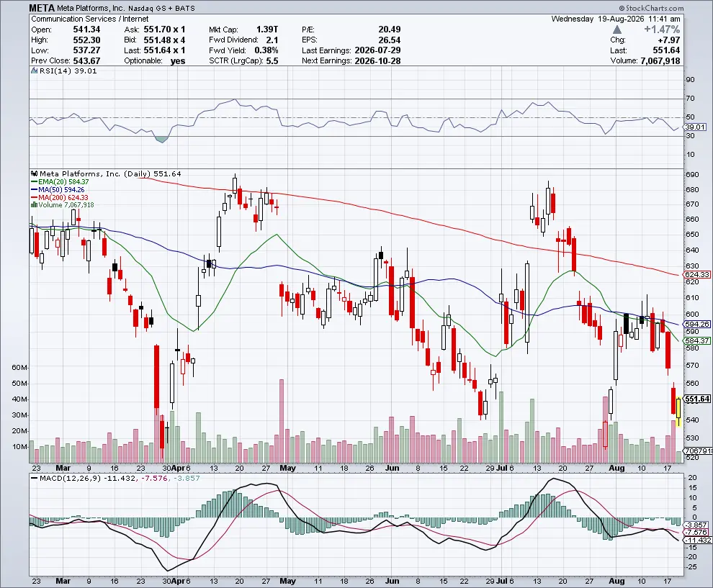Click the Optionable value 'yes'

click(178, 61)
